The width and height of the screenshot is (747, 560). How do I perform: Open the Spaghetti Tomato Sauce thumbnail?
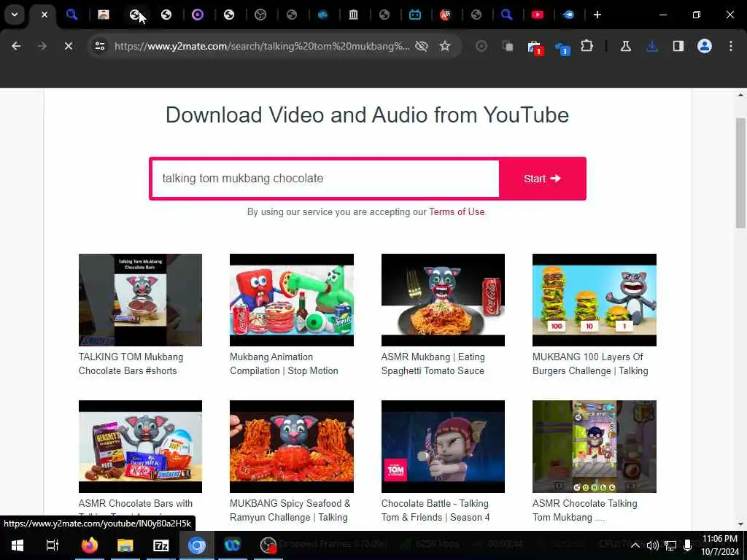443,300
